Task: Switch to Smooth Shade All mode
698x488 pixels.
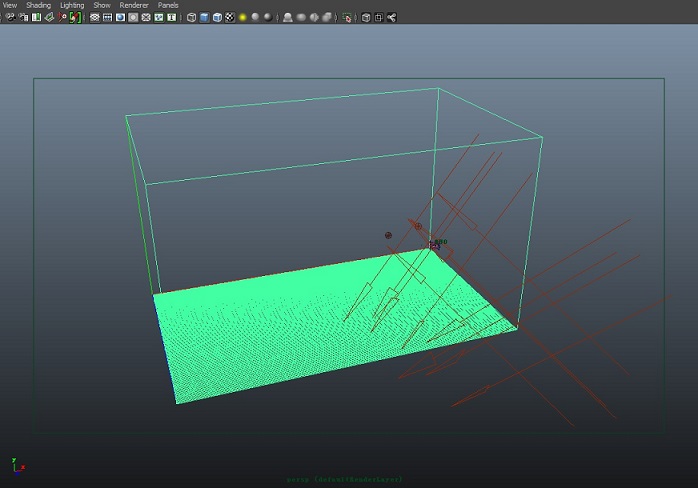Action: [204, 17]
